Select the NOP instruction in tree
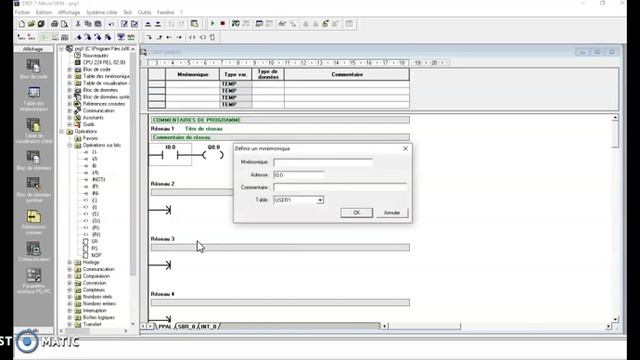Viewport: 640px width, 360px height. click(x=96, y=255)
